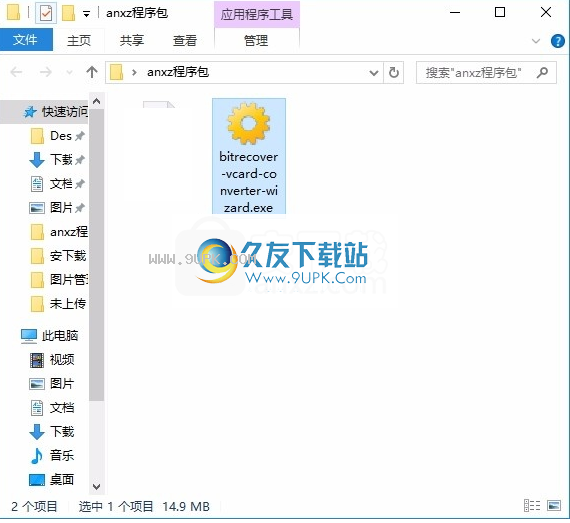This screenshot has height=523, width=570.
Task: Click the 此电脑 computer icon
Action: click(x=29, y=336)
